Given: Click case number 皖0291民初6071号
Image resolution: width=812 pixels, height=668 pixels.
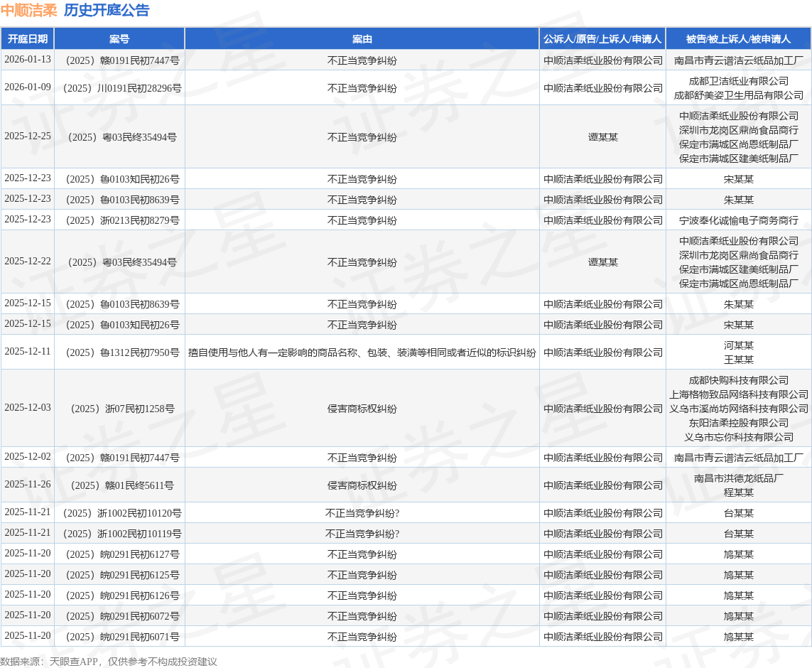Looking at the screenshot, I should point(122,637).
